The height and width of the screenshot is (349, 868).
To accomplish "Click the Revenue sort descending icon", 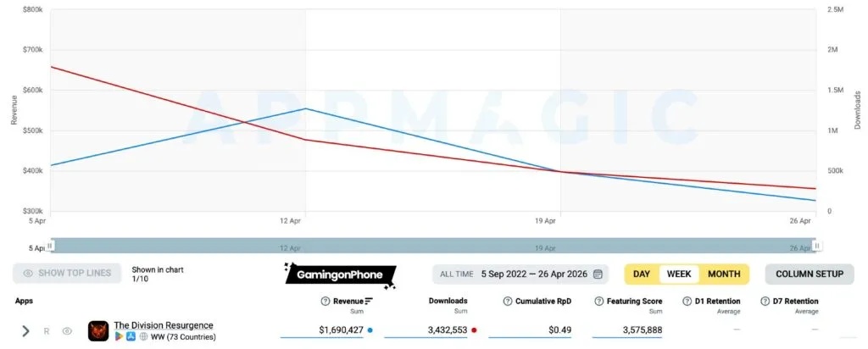I will pyautogui.click(x=369, y=302).
